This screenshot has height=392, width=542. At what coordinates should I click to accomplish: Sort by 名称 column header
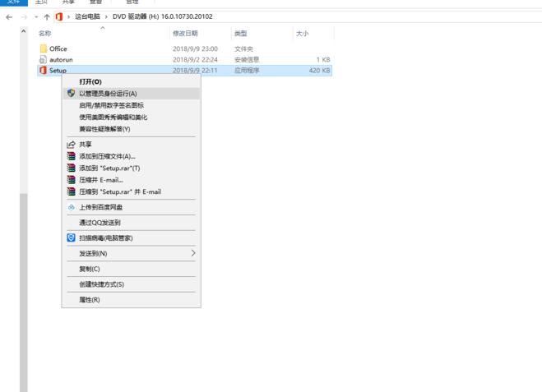[x=45, y=34]
